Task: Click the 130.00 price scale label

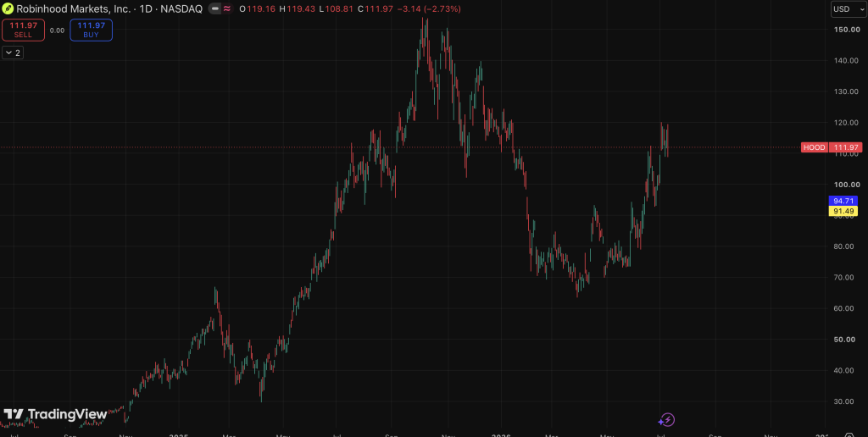Action: click(x=847, y=91)
